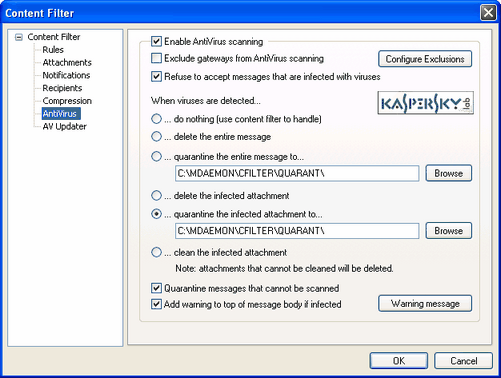Click the Kaspersky lab logo
The height and width of the screenshot is (378, 501).
point(426,103)
